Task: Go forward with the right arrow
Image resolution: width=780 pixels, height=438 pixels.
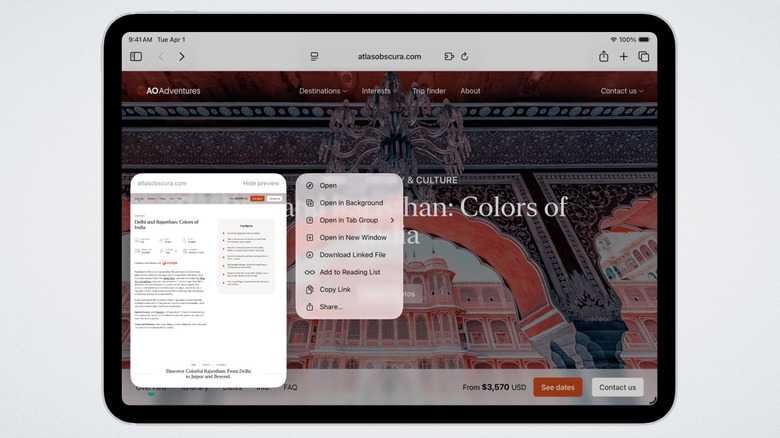Action: click(x=182, y=57)
